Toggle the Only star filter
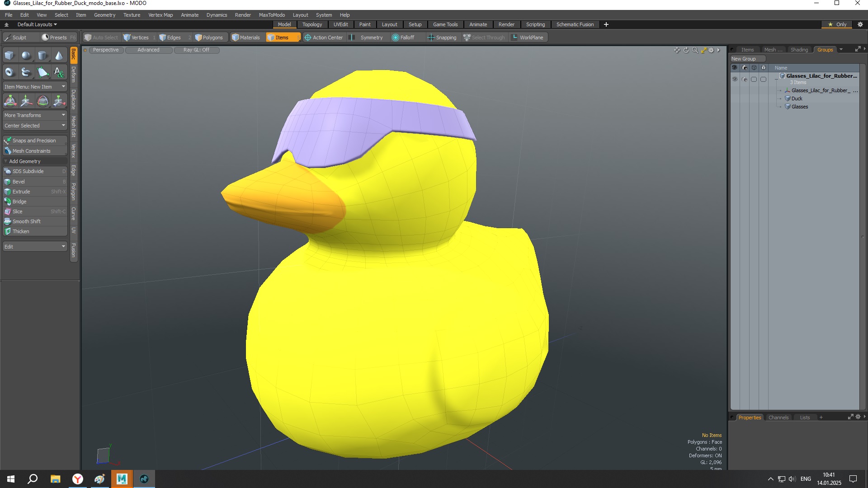The width and height of the screenshot is (868, 488). click(x=837, y=24)
